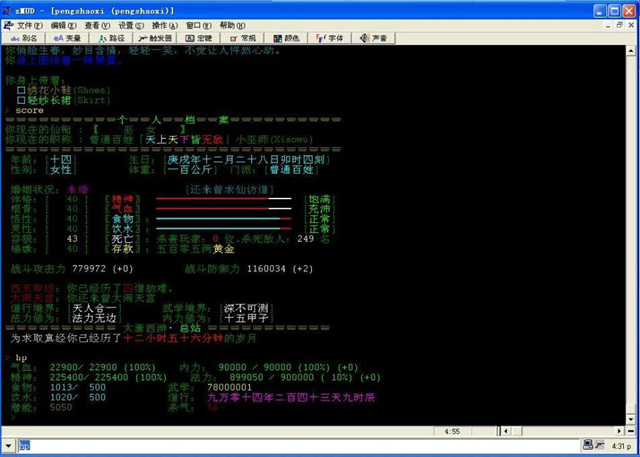
Task: Click the computer connection icon in status bar
Action: point(588,444)
